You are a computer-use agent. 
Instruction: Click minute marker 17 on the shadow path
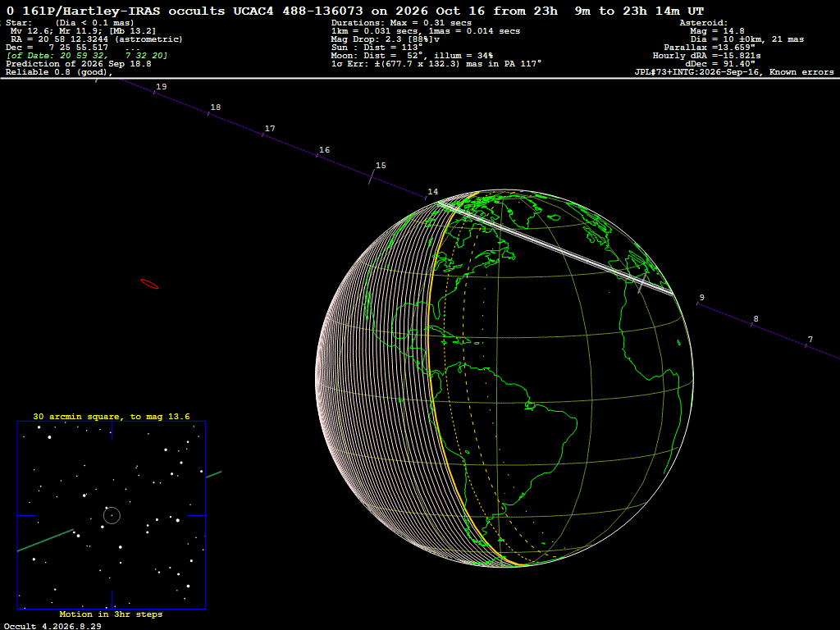click(x=270, y=129)
